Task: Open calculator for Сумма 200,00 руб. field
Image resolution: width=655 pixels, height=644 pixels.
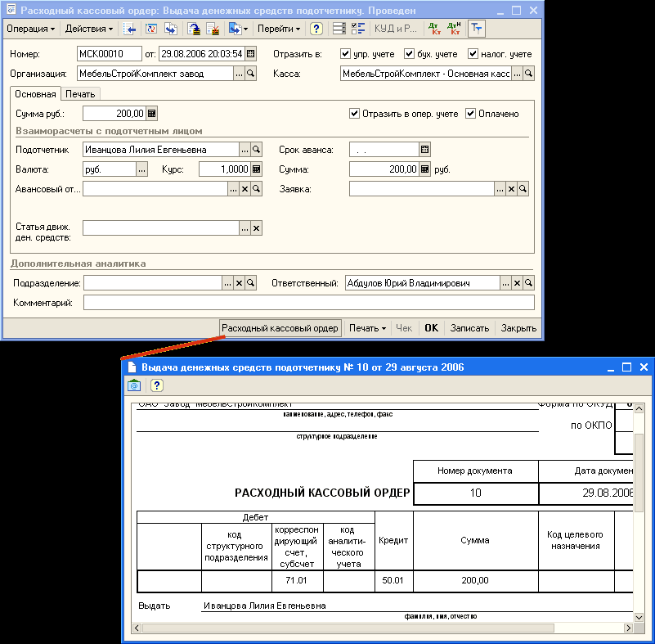Action: (x=425, y=169)
